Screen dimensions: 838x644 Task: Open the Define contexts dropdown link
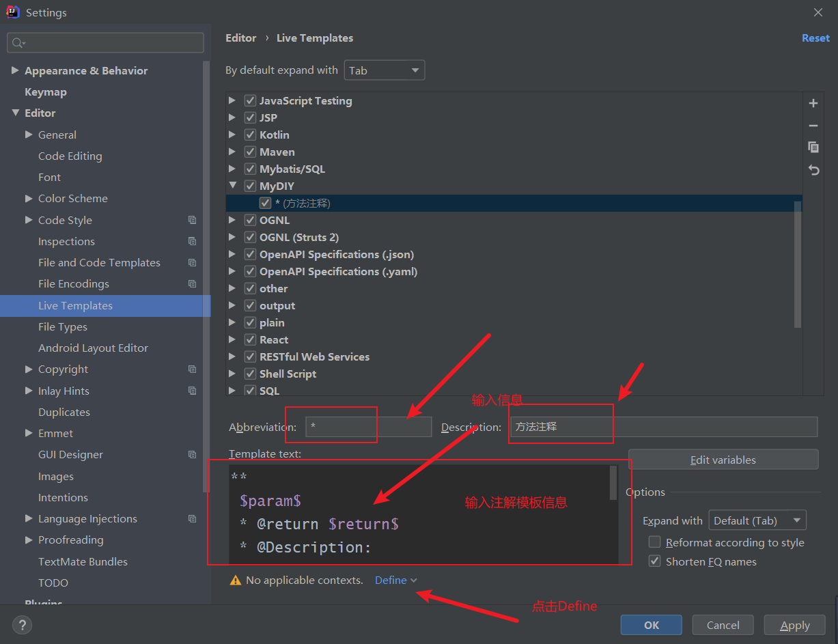click(395, 580)
